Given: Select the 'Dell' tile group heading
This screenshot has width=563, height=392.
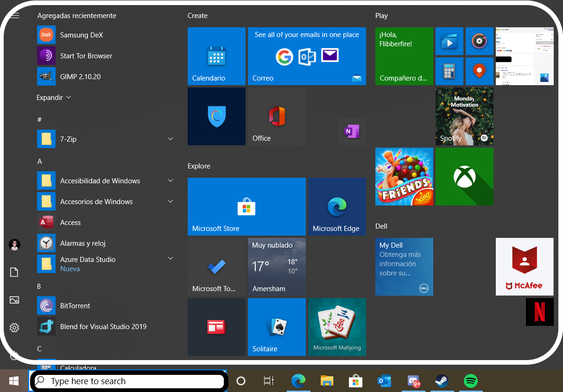Looking at the screenshot, I should 381,226.
